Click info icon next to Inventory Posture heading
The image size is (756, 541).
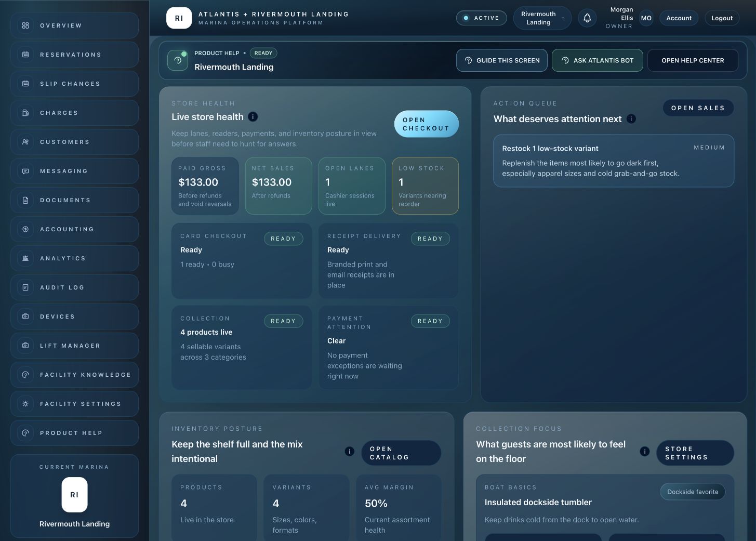[x=350, y=452]
